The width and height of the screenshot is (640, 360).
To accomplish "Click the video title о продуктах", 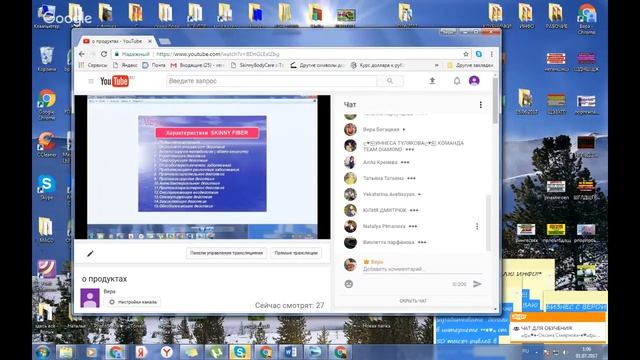I will point(104,279).
